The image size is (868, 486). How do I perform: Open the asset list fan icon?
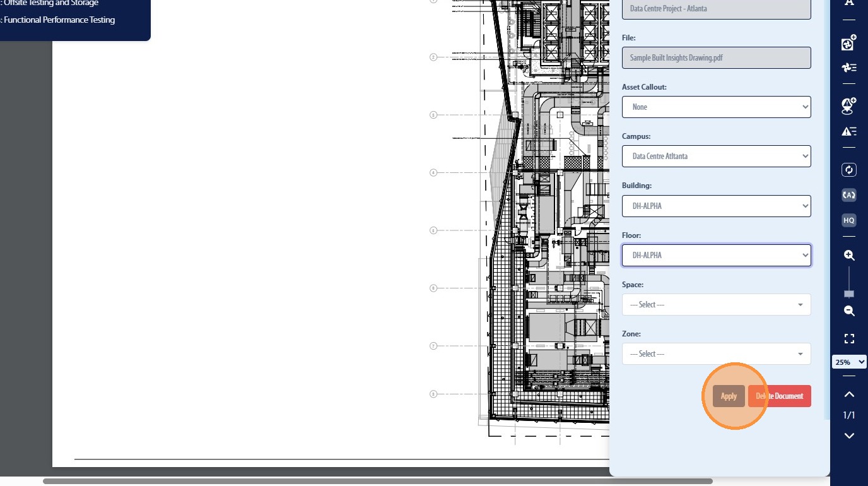[x=849, y=68]
